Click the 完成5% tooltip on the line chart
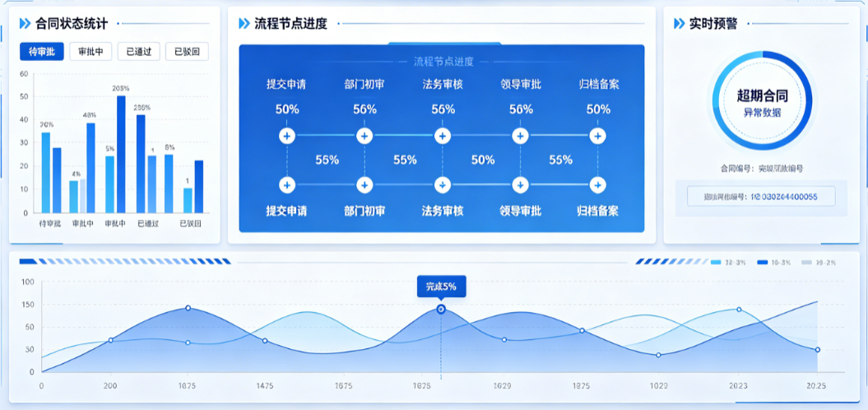This screenshot has height=410, width=868. (x=441, y=287)
